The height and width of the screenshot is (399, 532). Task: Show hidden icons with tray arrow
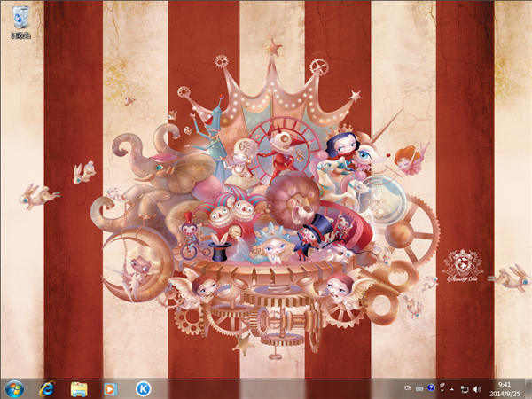click(452, 388)
